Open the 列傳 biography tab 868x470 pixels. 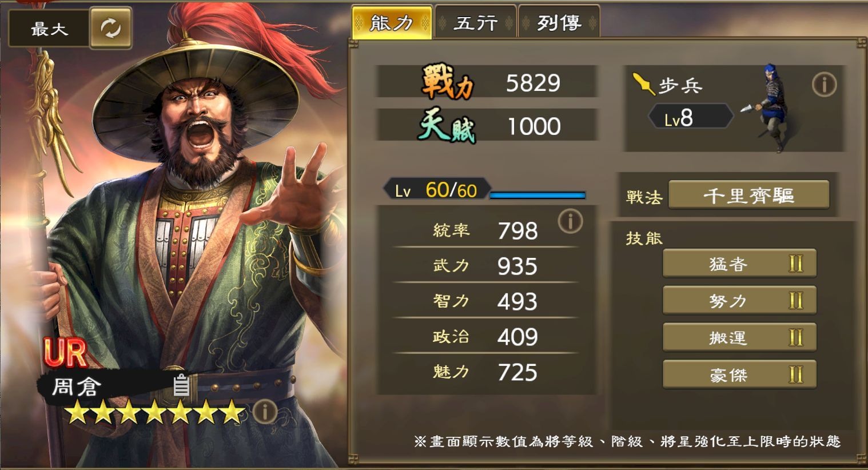(x=559, y=22)
